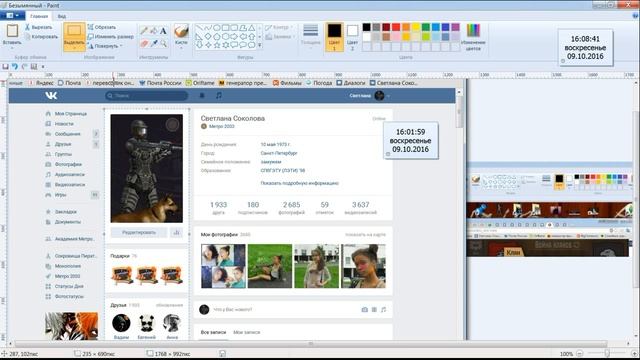The width and height of the screenshot is (640, 360).
Task: Select the Magnifier tool
Action: point(163,43)
